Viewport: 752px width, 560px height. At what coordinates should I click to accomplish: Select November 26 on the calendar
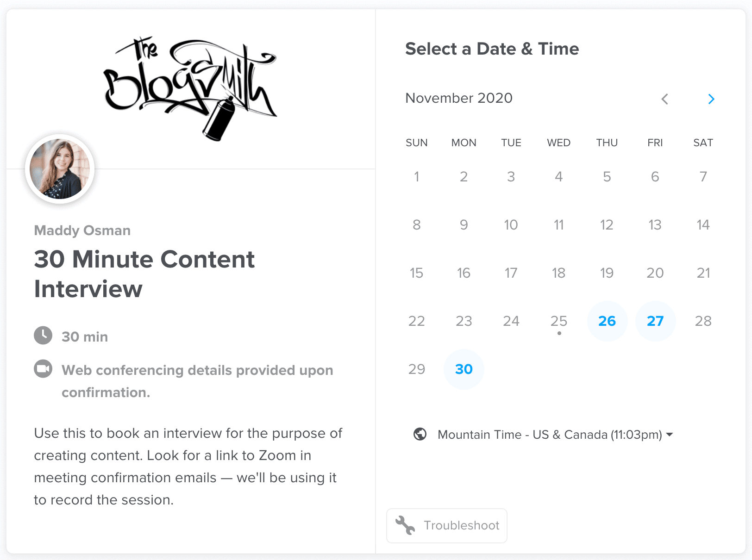click(x=607, y=321)
